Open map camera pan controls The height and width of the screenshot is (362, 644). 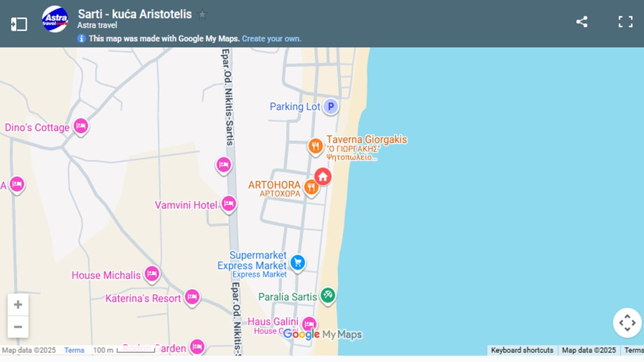[x=627, y=323]
